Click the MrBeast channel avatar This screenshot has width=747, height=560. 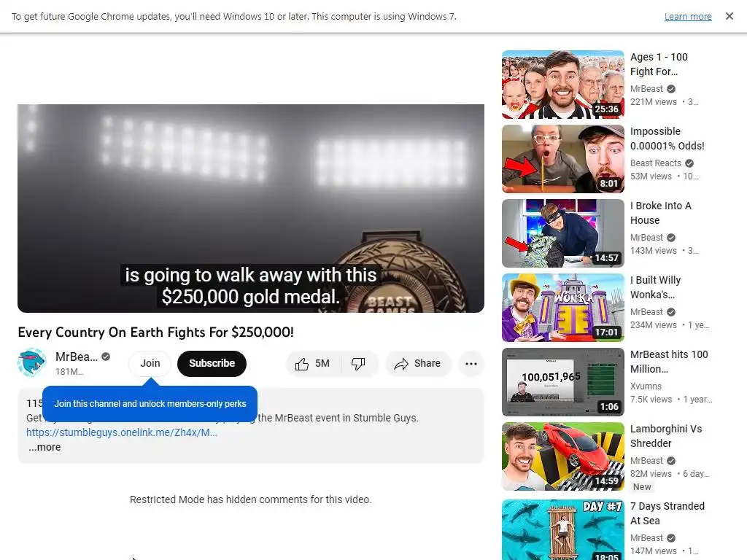(x=32, y=362)
